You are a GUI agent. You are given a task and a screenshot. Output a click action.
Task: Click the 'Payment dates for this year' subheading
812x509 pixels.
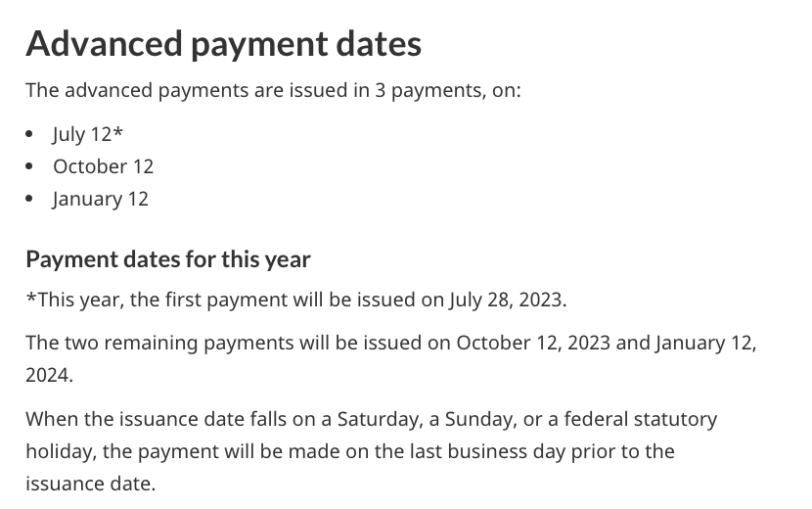click(x=168, y=259)
